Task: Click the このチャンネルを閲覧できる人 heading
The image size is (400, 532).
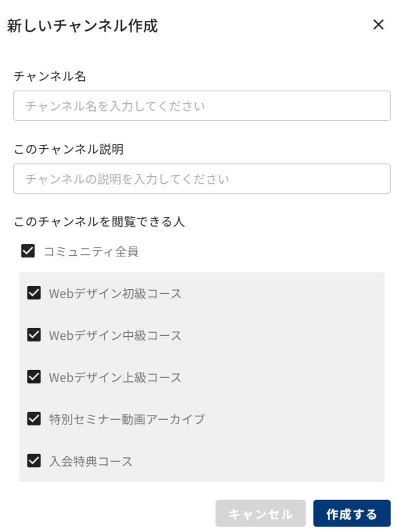Action: pyautogui.click(x=99, y=222)
